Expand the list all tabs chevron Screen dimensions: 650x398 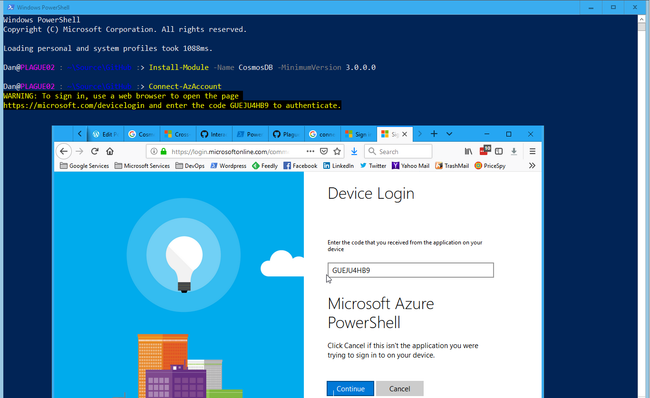[x=449, y=134]
